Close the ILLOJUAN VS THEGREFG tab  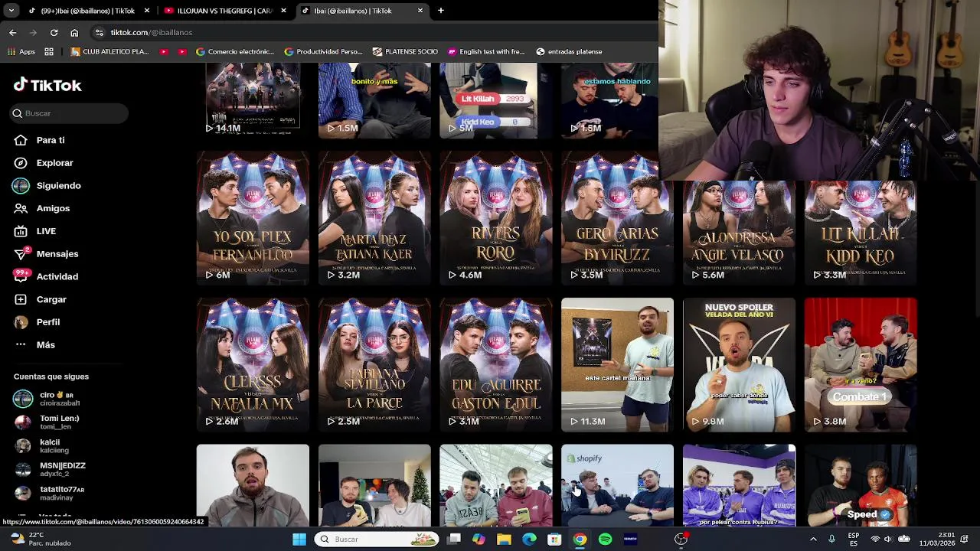[x=283, y=11]
